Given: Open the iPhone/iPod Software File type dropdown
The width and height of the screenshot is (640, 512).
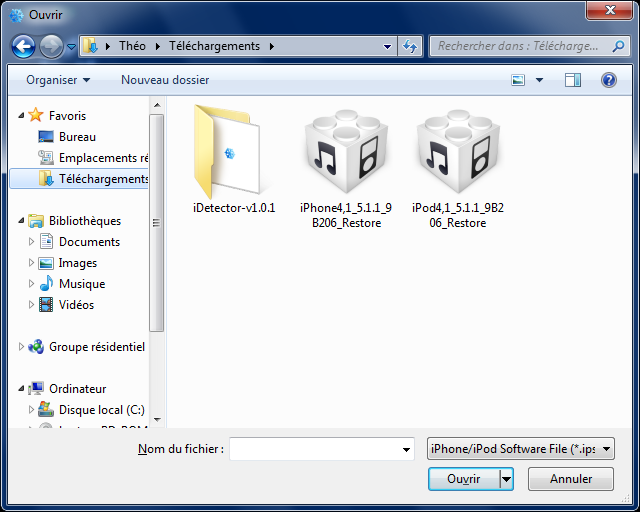Looking at the screenshot, I should pos(521,449).
